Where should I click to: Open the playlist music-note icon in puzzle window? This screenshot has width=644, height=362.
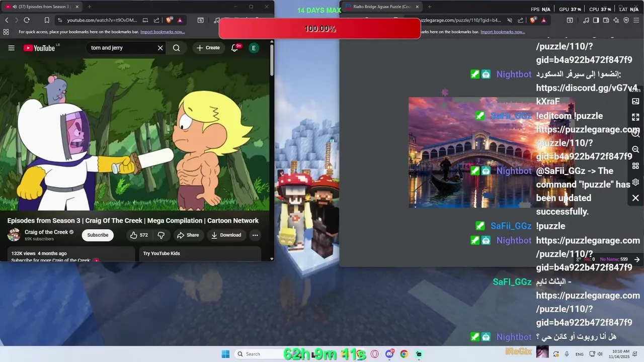click(x=586, y=20)
